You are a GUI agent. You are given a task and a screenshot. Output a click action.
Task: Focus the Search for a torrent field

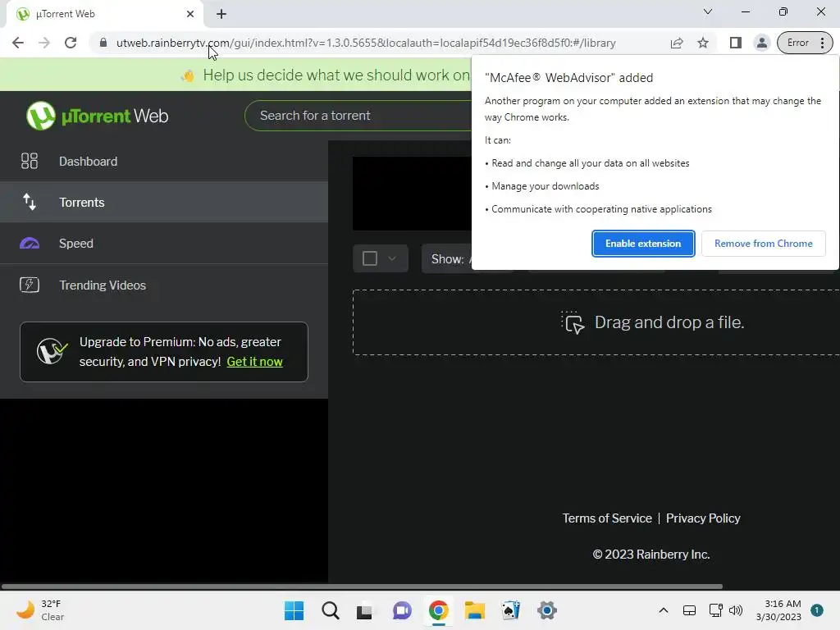(x=358, y=116)
